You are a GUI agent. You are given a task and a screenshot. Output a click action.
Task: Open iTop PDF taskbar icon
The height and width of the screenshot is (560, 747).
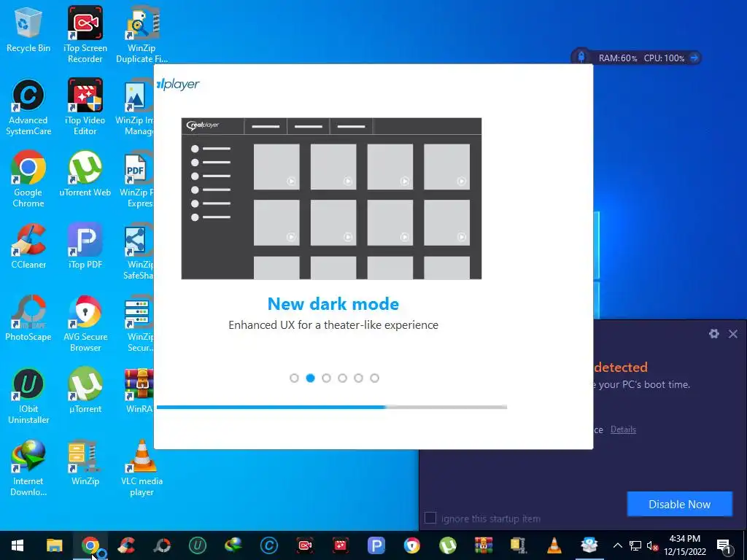pyautogui.click(x=376, y=545)
